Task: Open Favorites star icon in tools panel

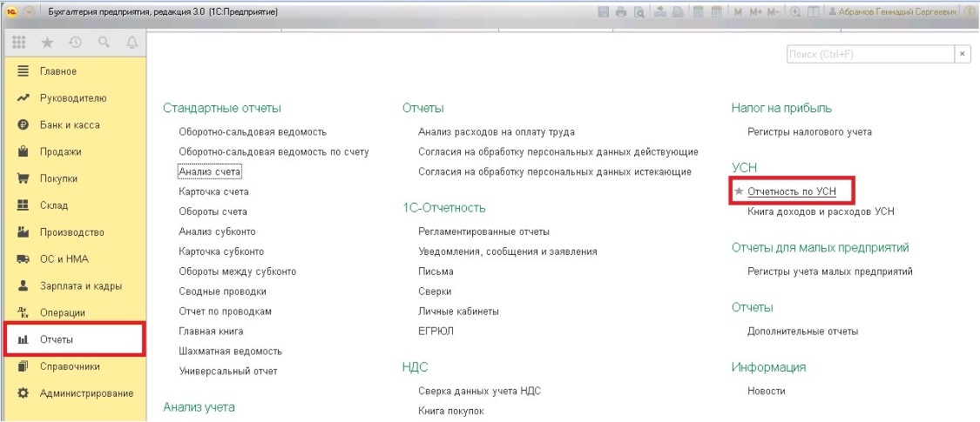Action: (x=47, y=43)
